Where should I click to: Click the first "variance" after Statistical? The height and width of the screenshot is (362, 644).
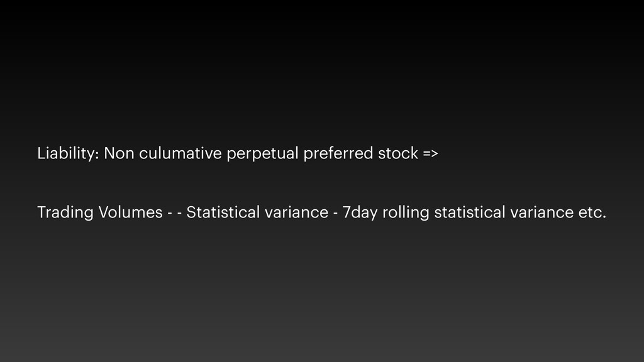293,213
